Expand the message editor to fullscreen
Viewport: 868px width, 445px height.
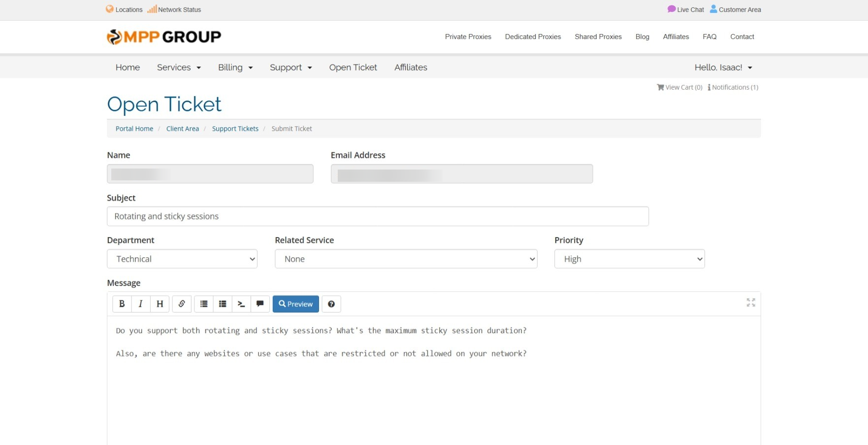[751, 303]
